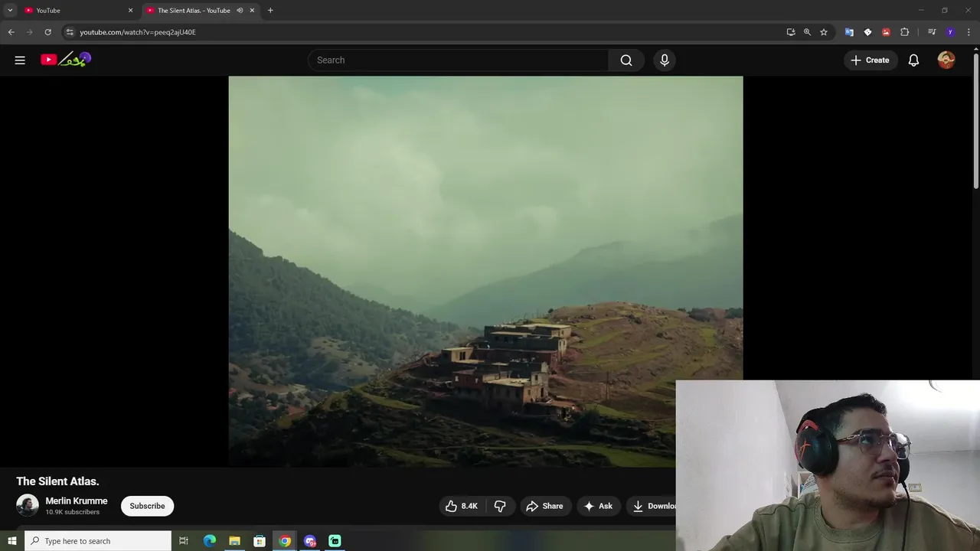Install app icon in address bar
This screenshot has width=980, height=551.
point(791,32)
